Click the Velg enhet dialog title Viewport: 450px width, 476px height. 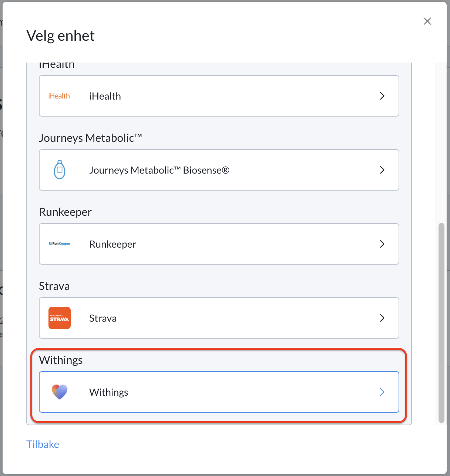point(61,36)
